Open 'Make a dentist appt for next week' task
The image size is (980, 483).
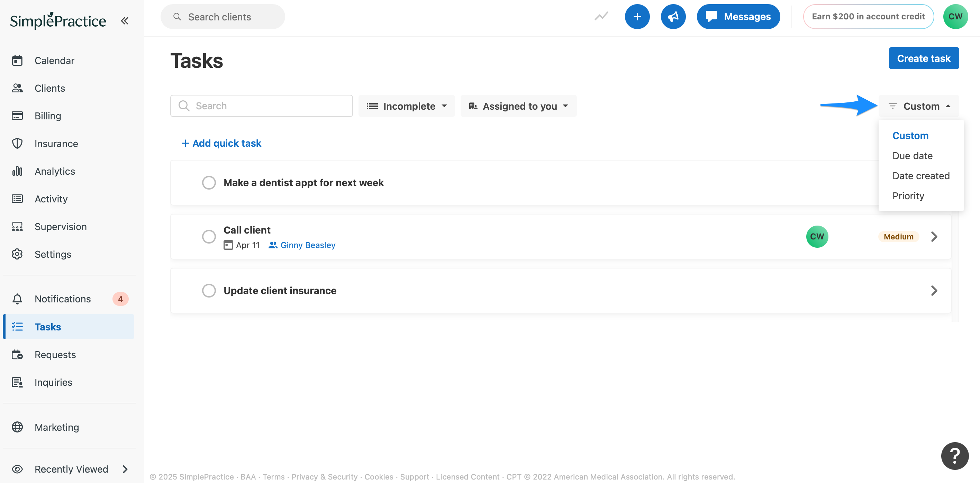[x=303, y=183]
